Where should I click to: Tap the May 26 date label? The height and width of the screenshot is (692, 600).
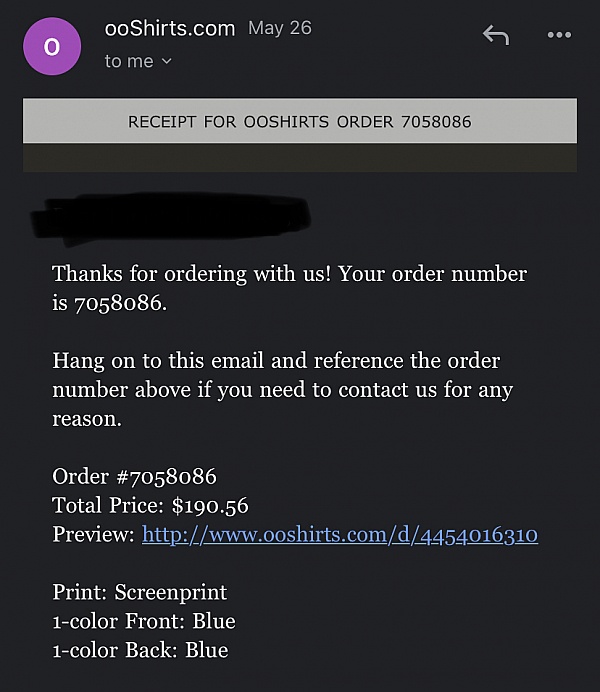click(280, 28)
